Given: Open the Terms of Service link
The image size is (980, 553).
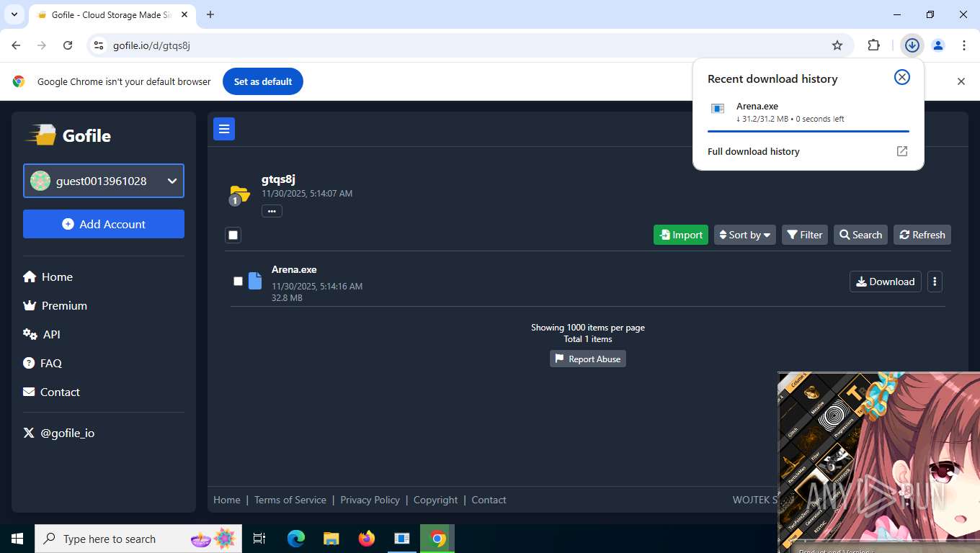Looking at the screenshot, I should click(x=290, y=500).
